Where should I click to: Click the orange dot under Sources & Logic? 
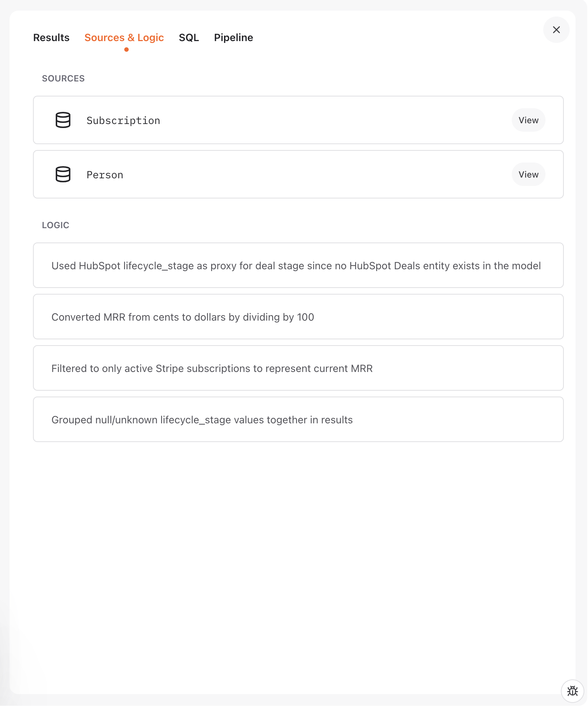126,48
